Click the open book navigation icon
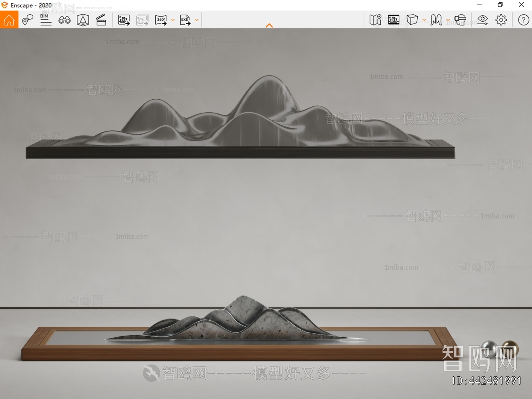The image size is (532, 399). tap(436, 20)
